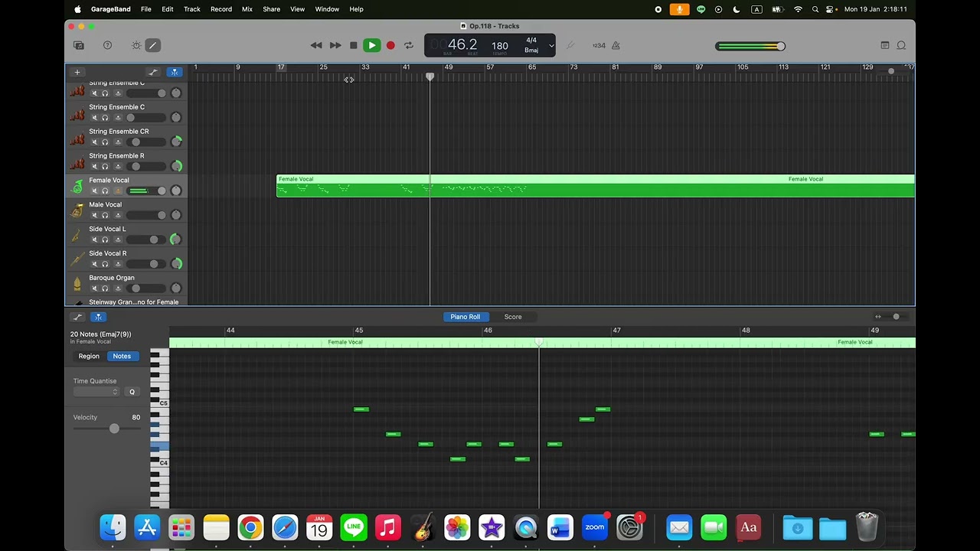Mute the Male Vocal track
Screen dimensions: 980x551
coord(95,216)
